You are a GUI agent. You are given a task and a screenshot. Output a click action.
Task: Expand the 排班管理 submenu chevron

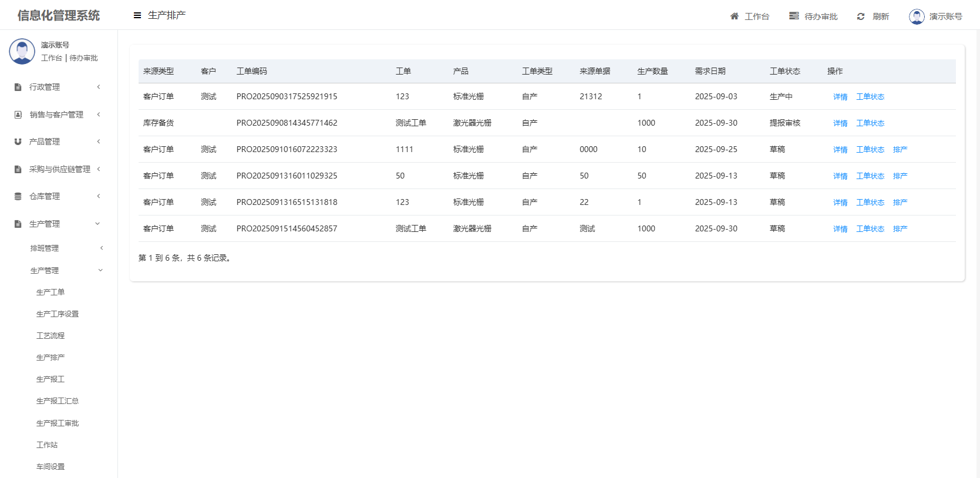click(x=102, y=248)
